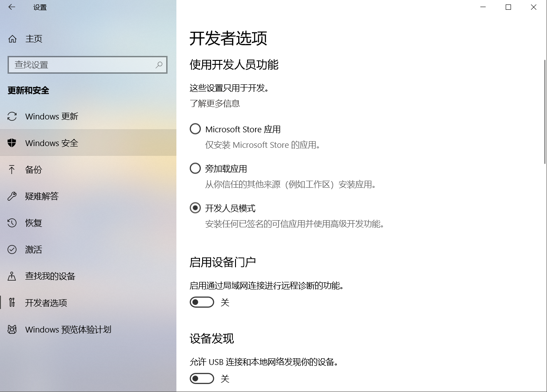
Task: Select the 旁加载应用 radio button
Action: pos(195,169)
